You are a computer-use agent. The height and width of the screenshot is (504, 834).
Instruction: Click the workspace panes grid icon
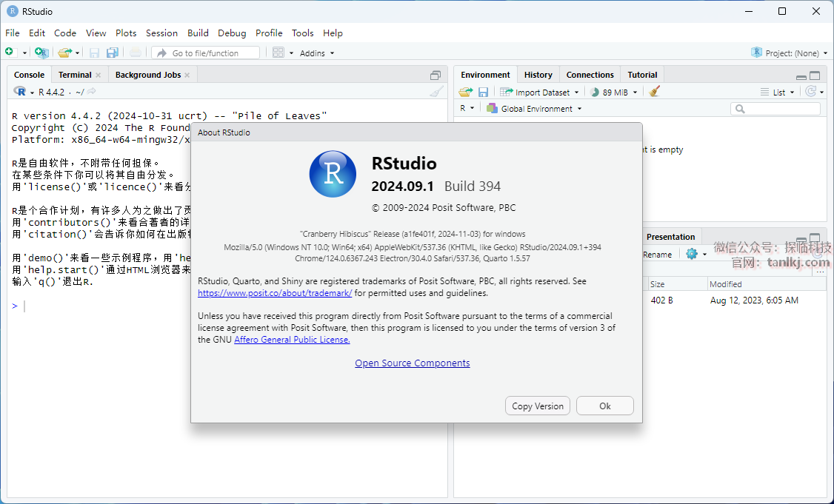(x=278, y=53)
